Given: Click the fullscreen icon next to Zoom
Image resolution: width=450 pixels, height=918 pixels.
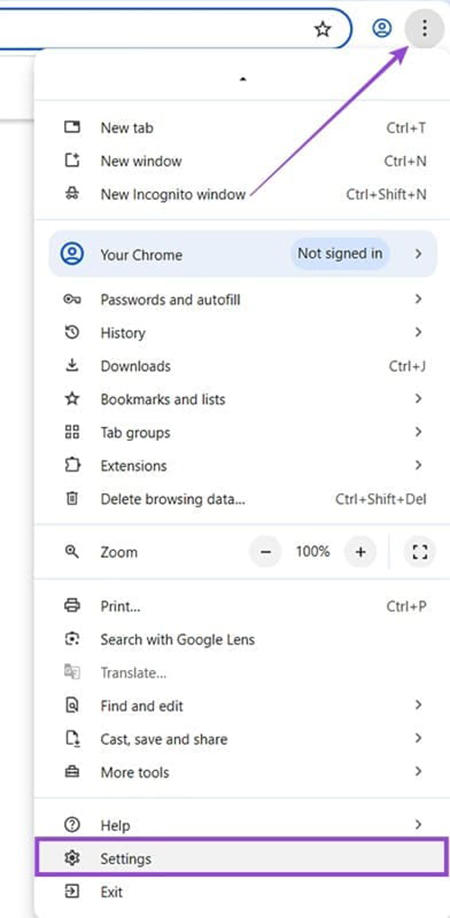Looking at the screenshot, I should 420,552.
